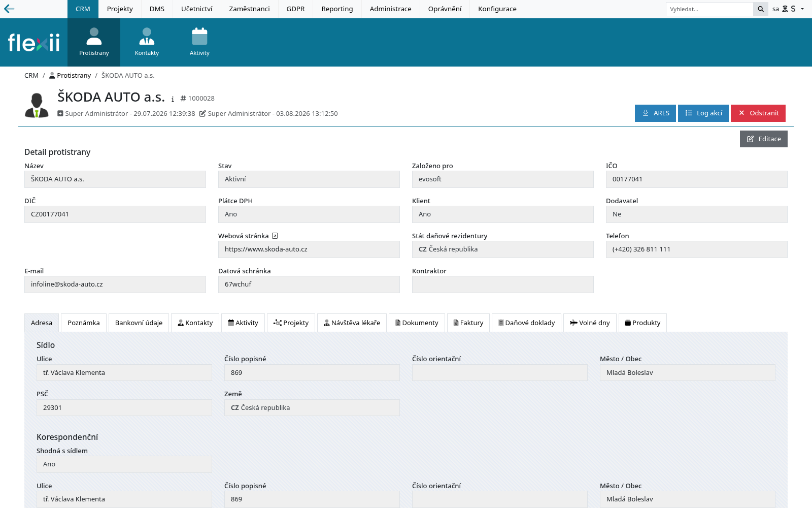Open the Projekty top menu
812x508 pixels.
tap(120, 9)
